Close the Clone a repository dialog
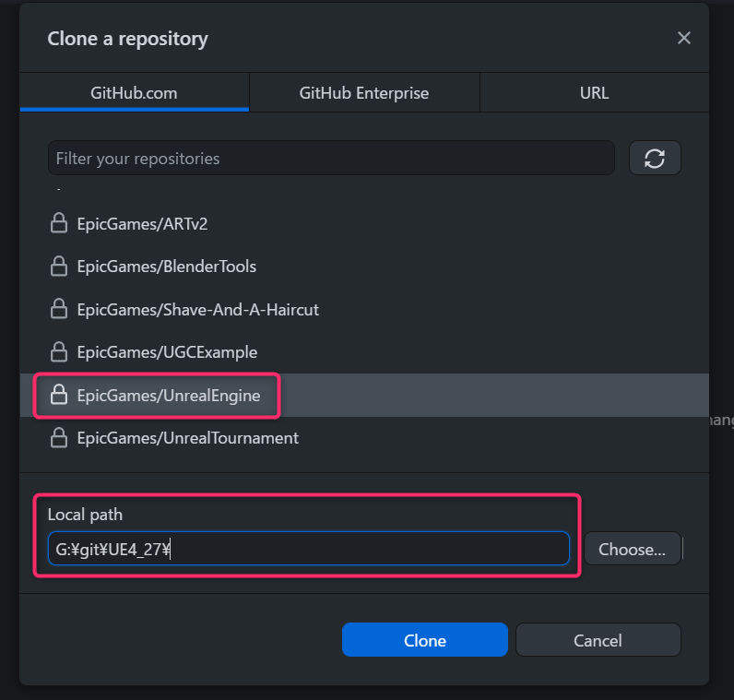Image resolution: width=734 pixels, height=700 pixels. (684, 38)
